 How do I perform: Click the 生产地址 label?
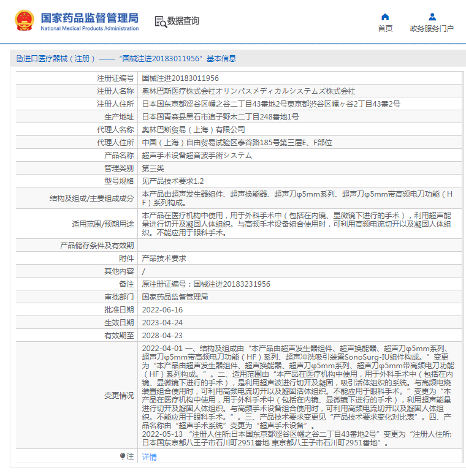[119, 117]
